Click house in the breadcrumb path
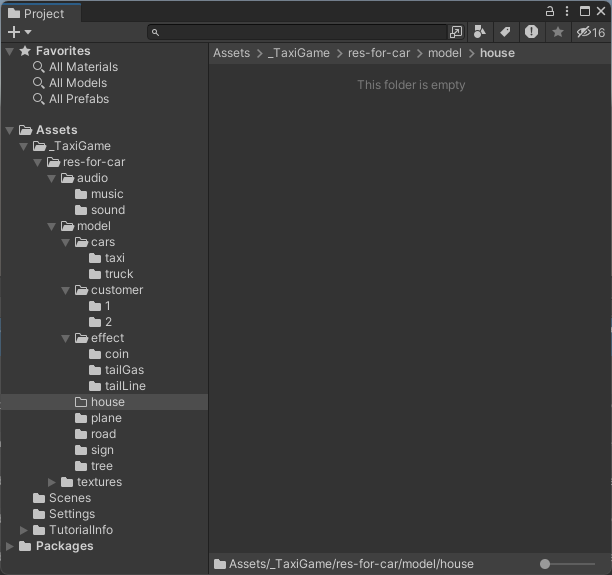The height and width of the screenshot is (575, 612). coord(497,53)
